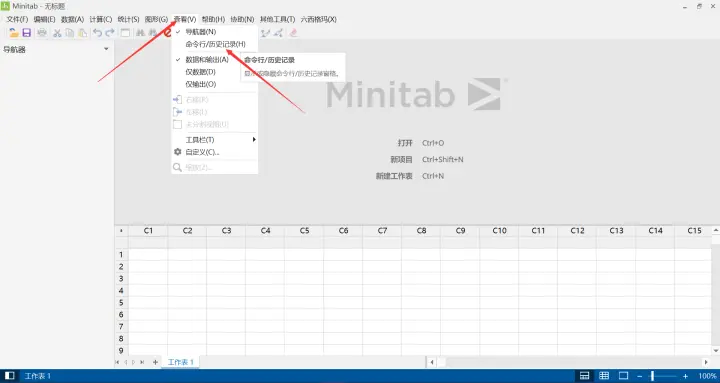
Task: Select 仅输出(O) view option
Action: 214,84
